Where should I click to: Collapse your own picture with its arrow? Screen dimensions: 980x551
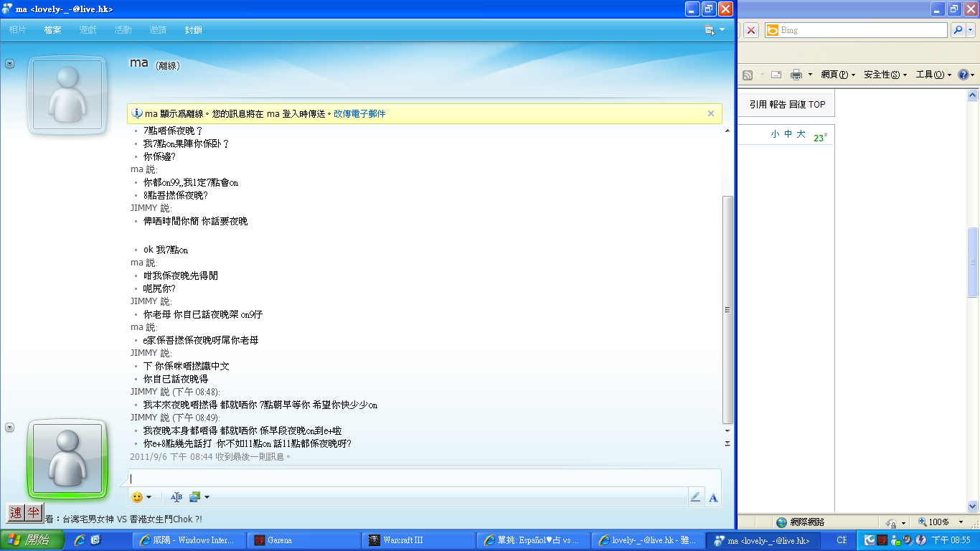pyautogui.click(x=10, y=428)
